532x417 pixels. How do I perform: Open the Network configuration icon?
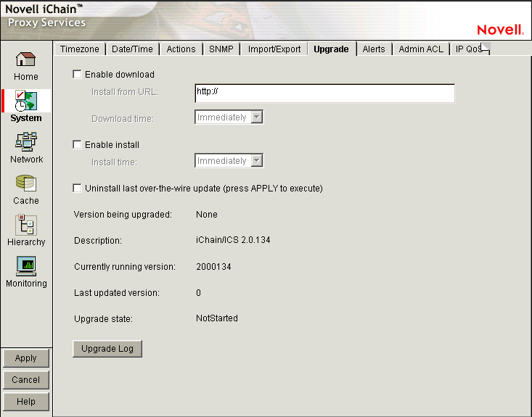coord(26,141)
